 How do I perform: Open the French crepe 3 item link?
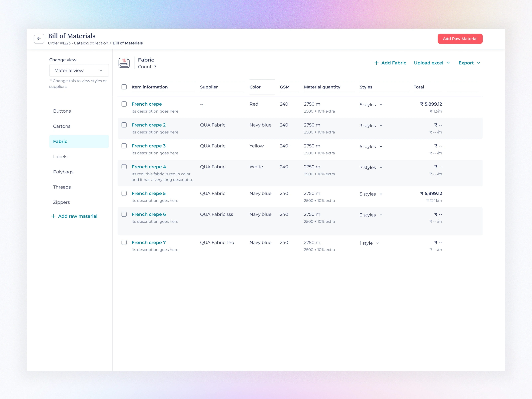pos(148,146)
